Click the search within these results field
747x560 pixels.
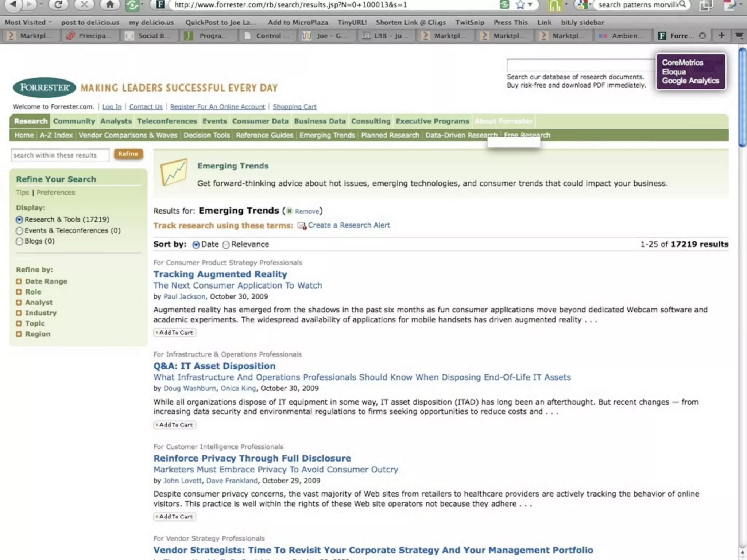60,155
